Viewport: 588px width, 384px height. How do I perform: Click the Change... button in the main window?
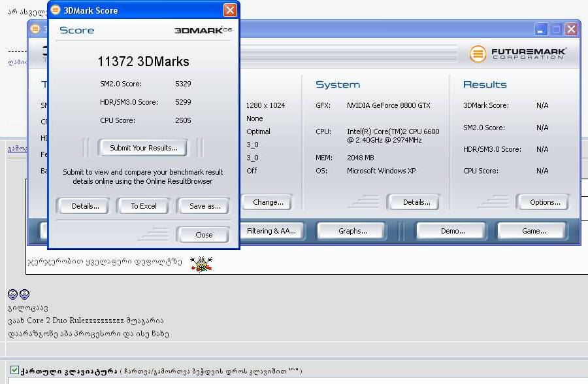pyautogui.click(x=268, y=202)
